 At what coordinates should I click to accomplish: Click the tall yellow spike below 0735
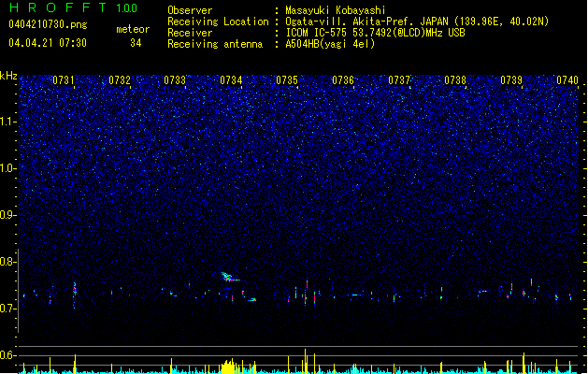(306, 361)
